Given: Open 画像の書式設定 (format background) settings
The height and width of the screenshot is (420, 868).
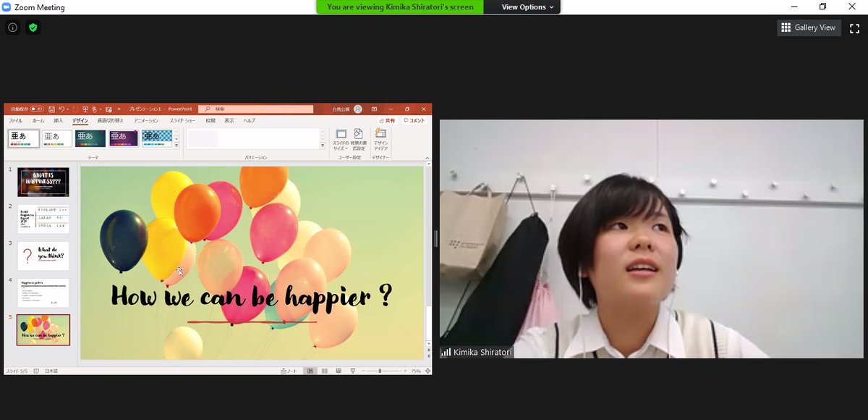Looking at the screenshot, I should 359,139.
